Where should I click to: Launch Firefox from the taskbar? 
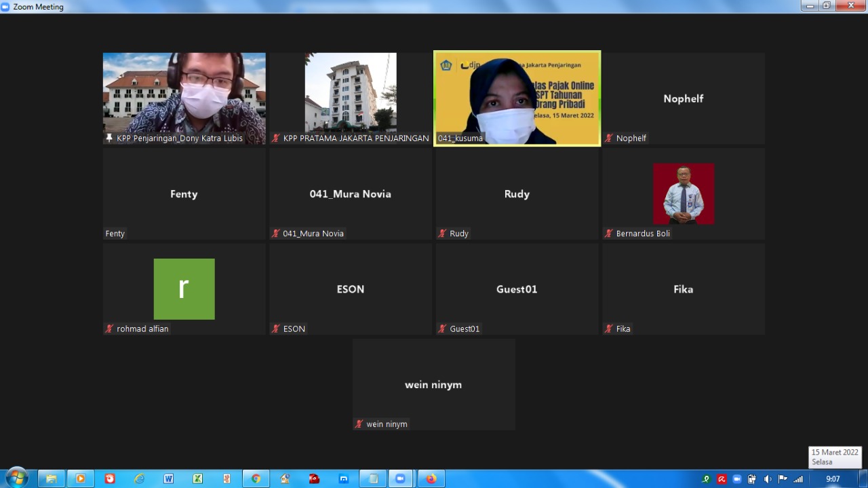coord(431,478)
